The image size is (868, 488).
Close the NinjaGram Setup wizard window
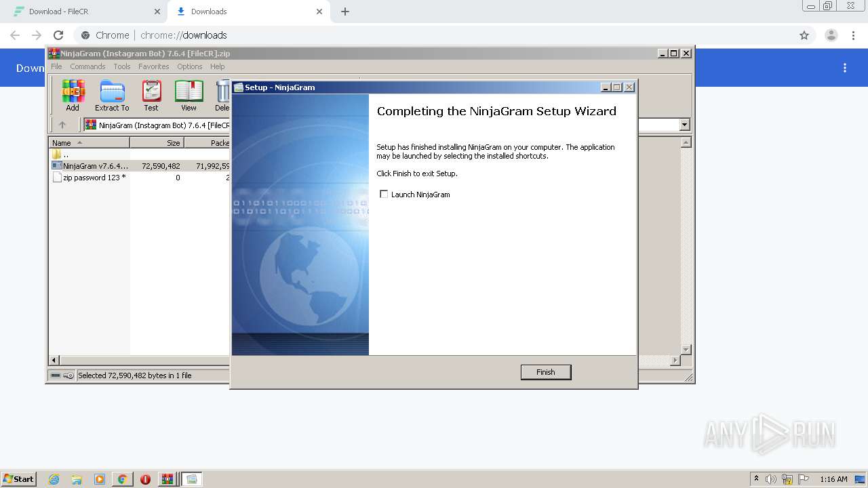tap(629, 87)
